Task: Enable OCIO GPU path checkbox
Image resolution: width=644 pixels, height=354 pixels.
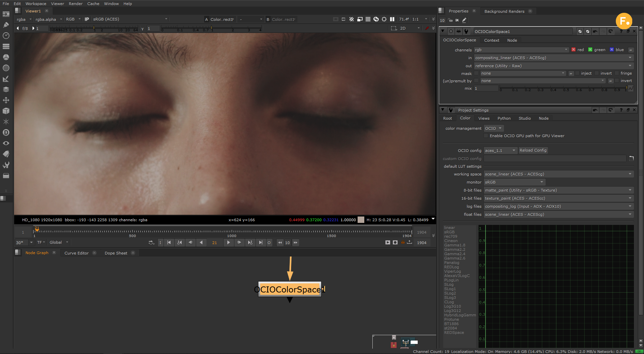Action: point(486,136)
